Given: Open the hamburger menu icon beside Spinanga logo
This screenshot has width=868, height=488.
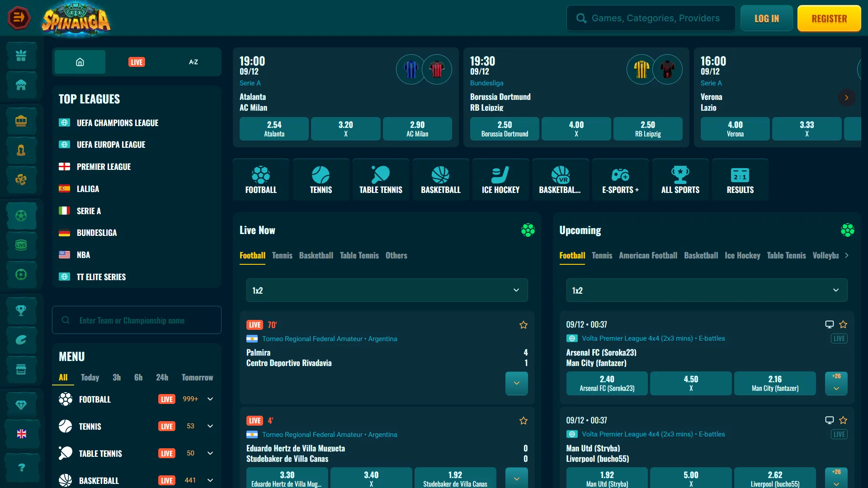Looking at the screenshot, I should point(19,18).
